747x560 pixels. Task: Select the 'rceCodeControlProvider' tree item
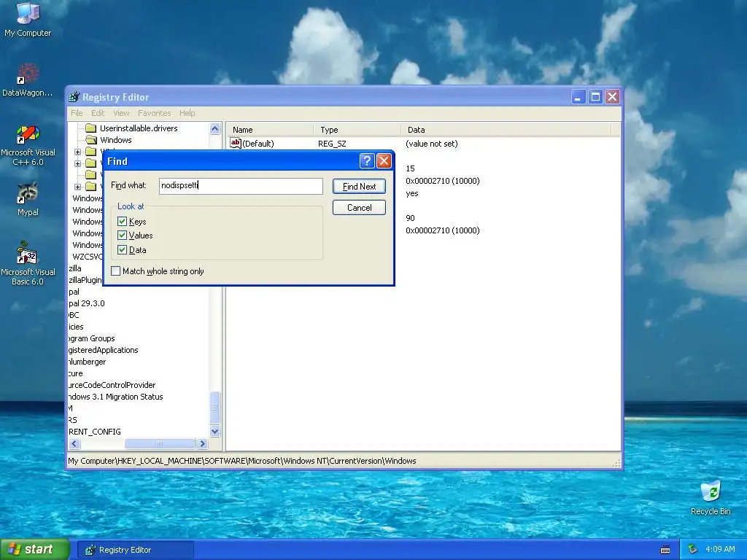click(x=112, y=385)
